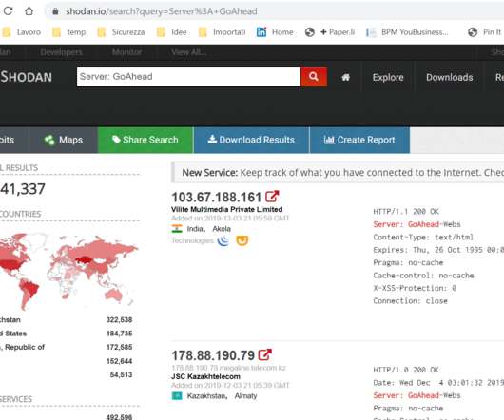Open the Explore menu item
The image size is (504, 420).
tap(388, 77)
